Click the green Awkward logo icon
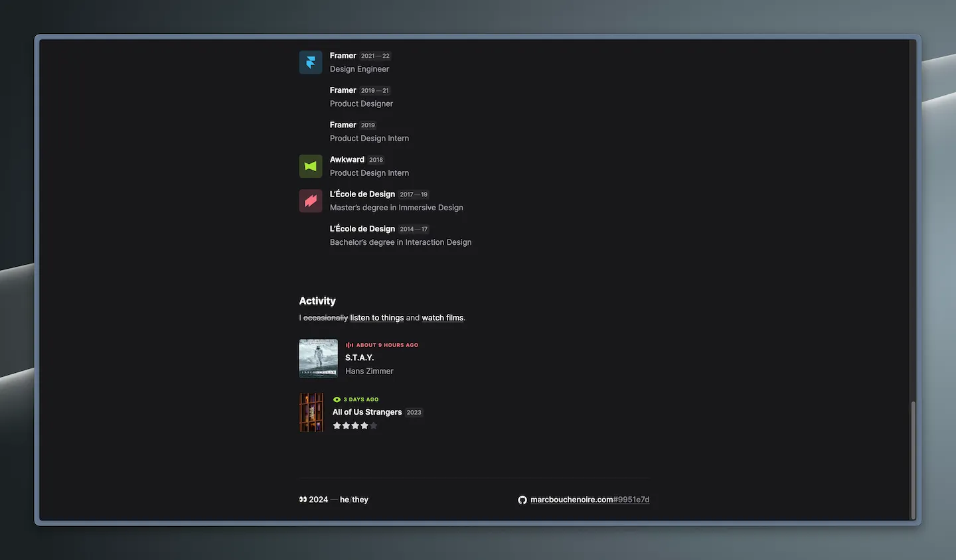956x560 pixels. pos(310,167)
